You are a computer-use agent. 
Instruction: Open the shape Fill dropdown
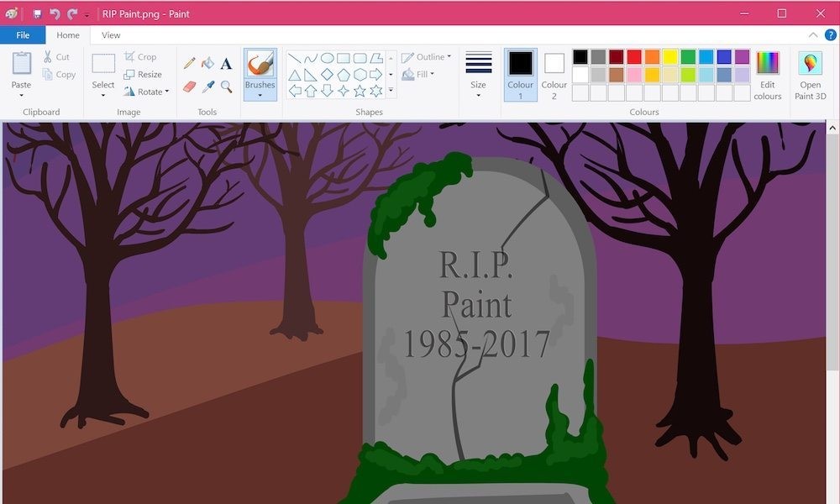pos(417,75)
